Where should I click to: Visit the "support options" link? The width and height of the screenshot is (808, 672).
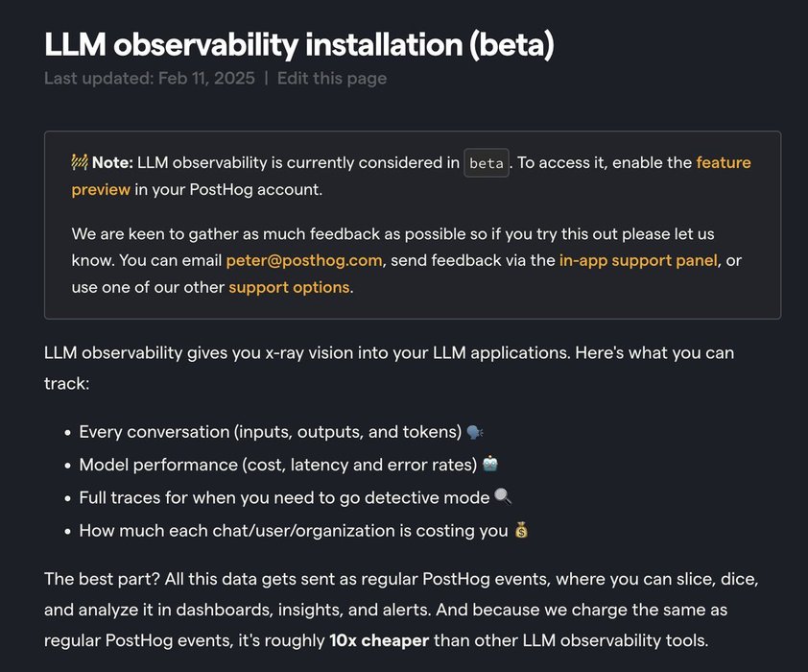click(289, 287)
